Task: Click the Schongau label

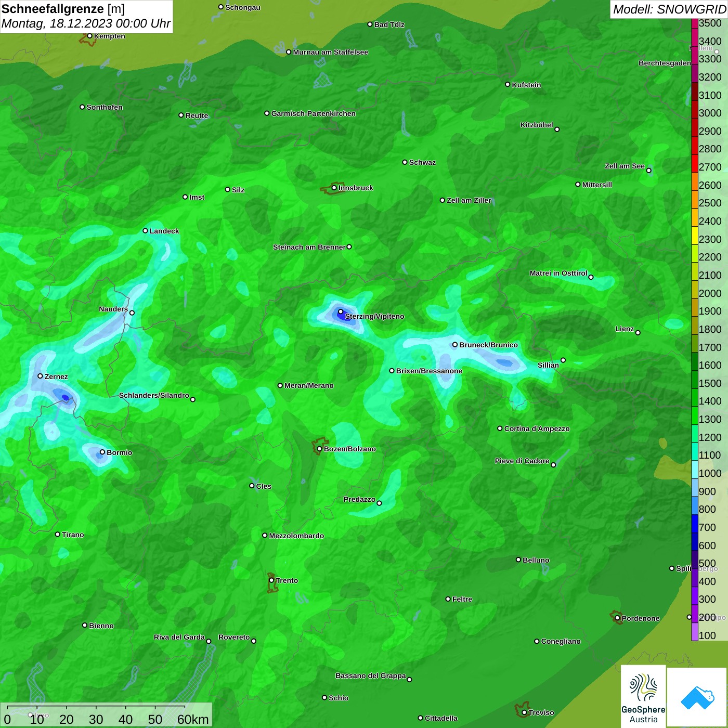Action: tap(243, 7)
